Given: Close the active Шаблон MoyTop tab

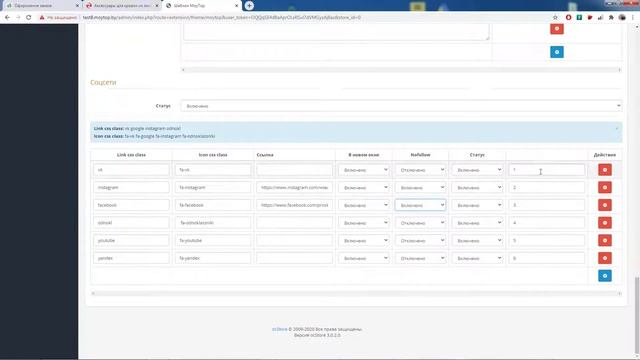Looking at the screenshot, I should [x=236, y=6].
